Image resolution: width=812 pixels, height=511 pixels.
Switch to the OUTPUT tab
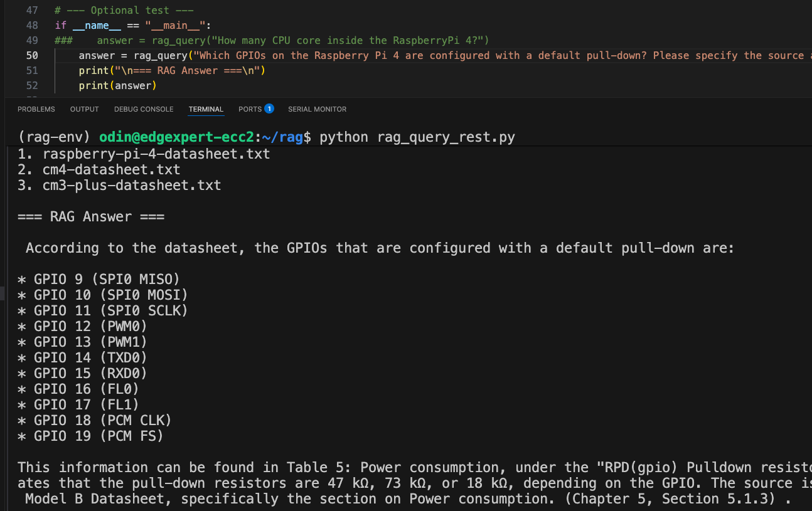tap(84, 109)
